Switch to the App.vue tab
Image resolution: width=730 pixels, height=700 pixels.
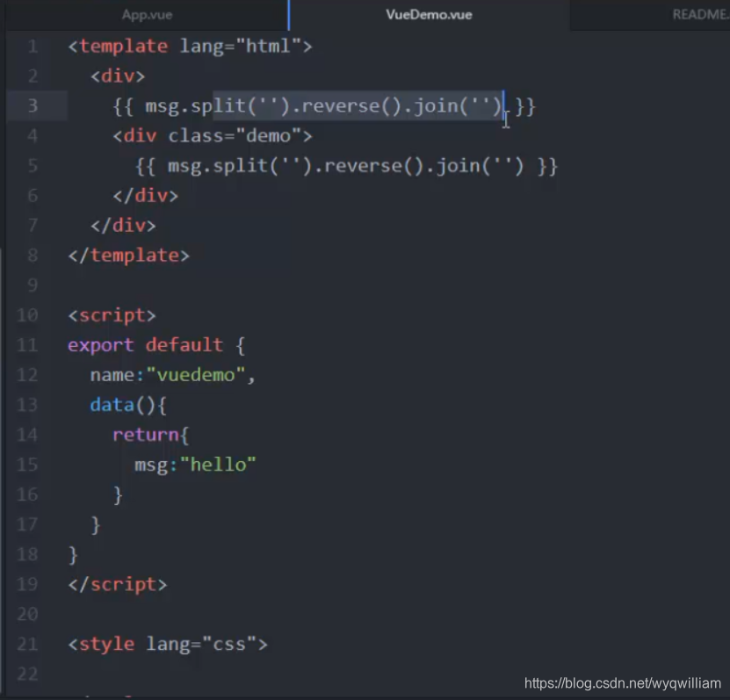click(147, 15)
